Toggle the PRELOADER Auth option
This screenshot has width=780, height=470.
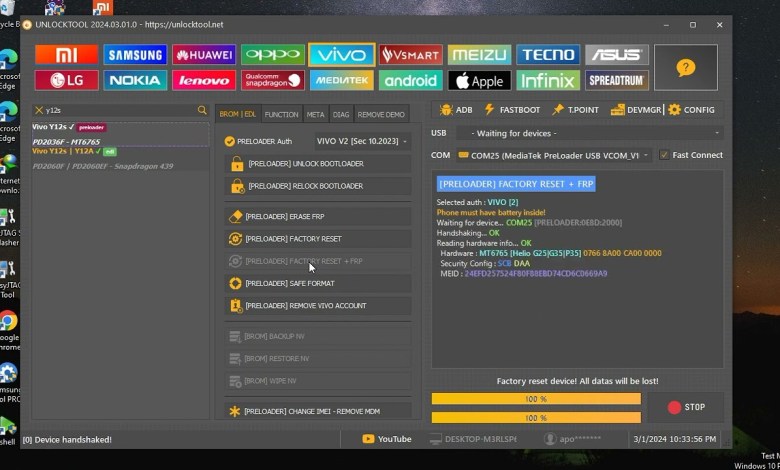point(230,142)
